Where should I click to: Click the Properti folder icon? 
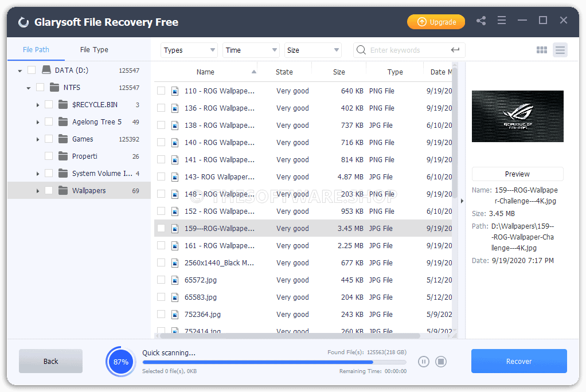pyautogui.click(x=63, y=156)
